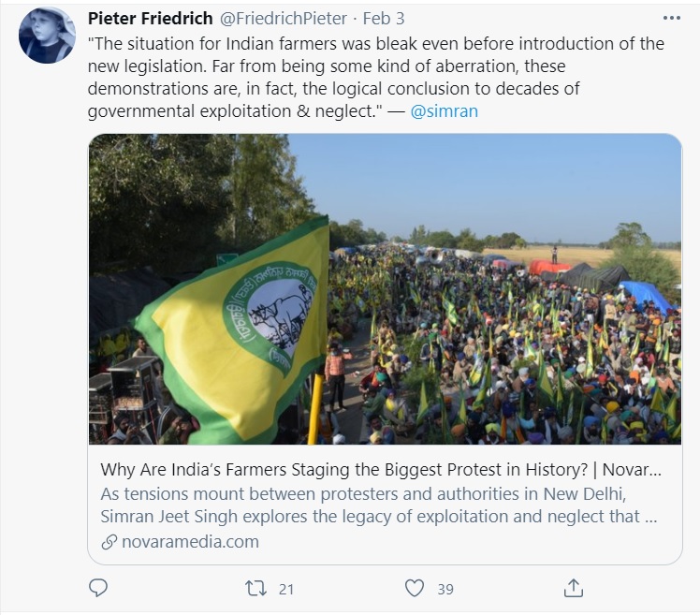Viewport: 700px width, 615px height.
Task: Open the three-dot more options menu
Action: tap(672, 19)
